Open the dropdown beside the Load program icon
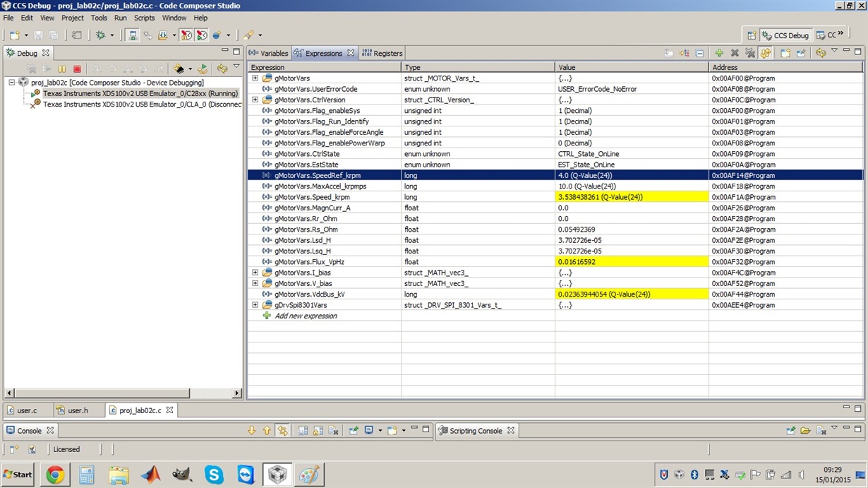This screenshot has height=488, width=868. [x=173, y=35]
